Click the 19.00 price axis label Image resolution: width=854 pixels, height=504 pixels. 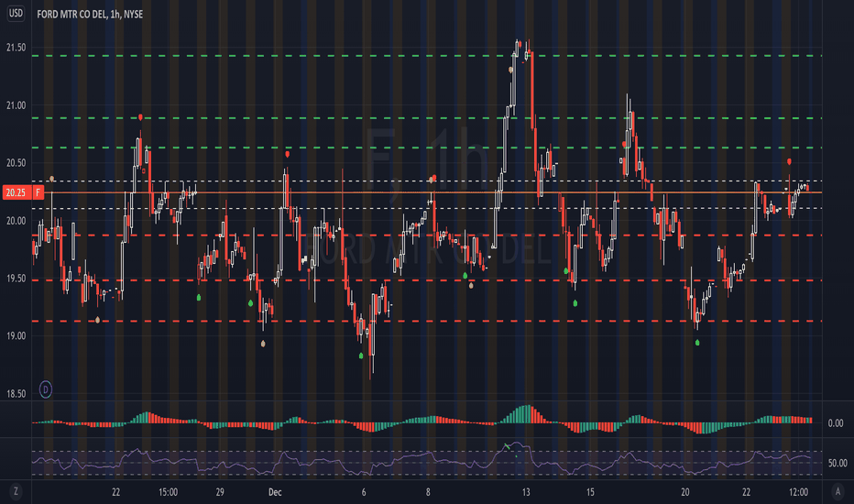coord(16,336)
